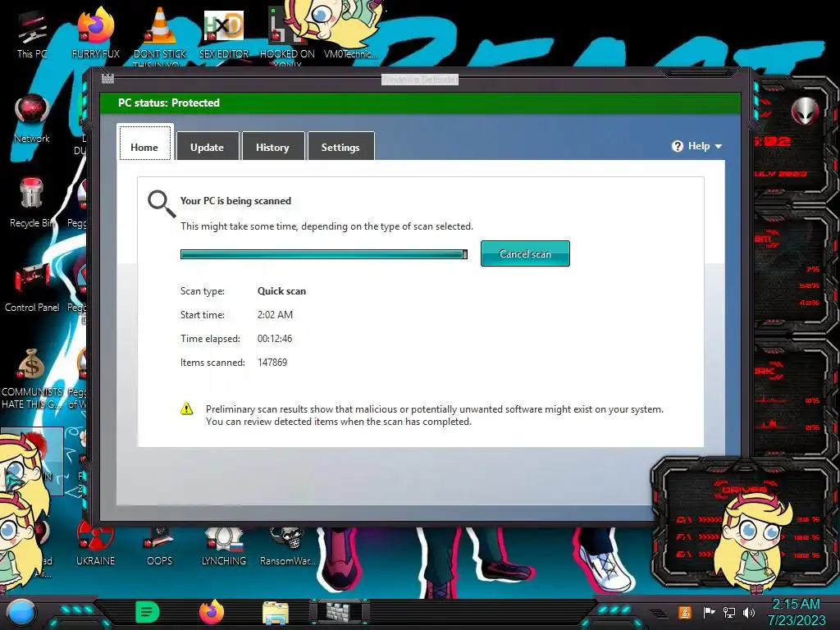Screen dimensions: 840x630
Task: Switch to the History tab
Action: pos(272,146)
